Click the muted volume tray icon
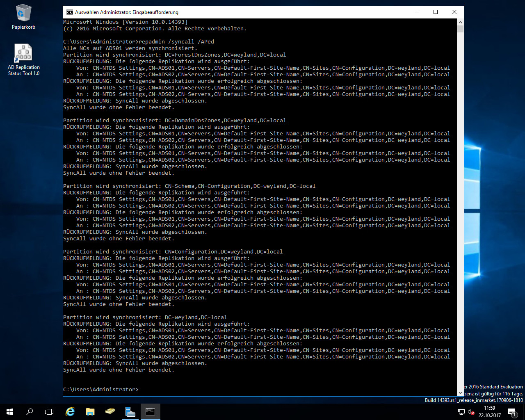Screen dimensions: 525x420 point(471,412)
